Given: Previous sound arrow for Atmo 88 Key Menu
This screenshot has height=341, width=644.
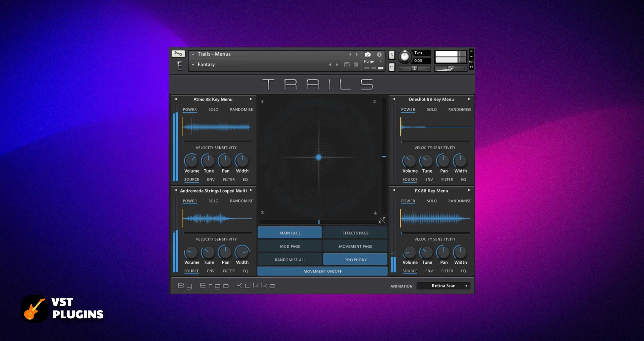Looking at the screenshot, I should 176,99.
